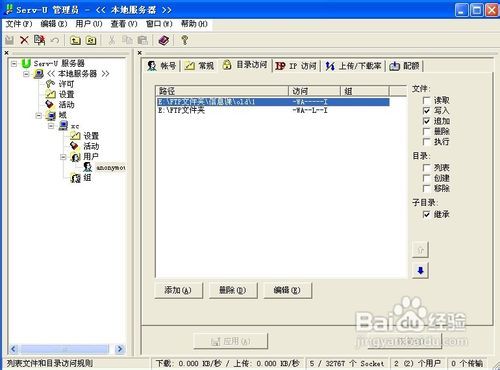Click the second yellow folder toolbar icon
The image size is (500, 370).
[x=91, y=40]
